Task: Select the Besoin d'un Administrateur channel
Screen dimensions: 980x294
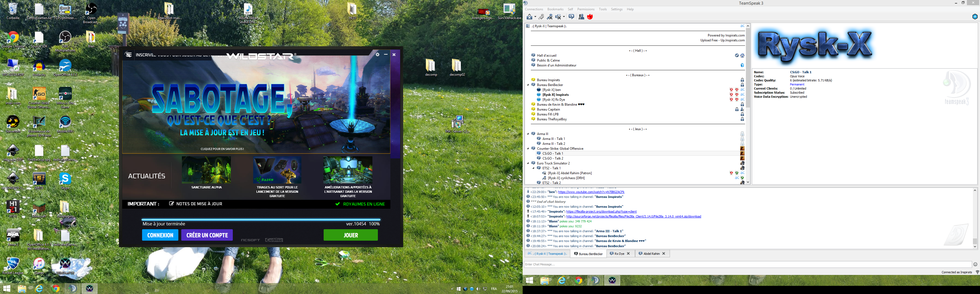Action: coord(557,65)
